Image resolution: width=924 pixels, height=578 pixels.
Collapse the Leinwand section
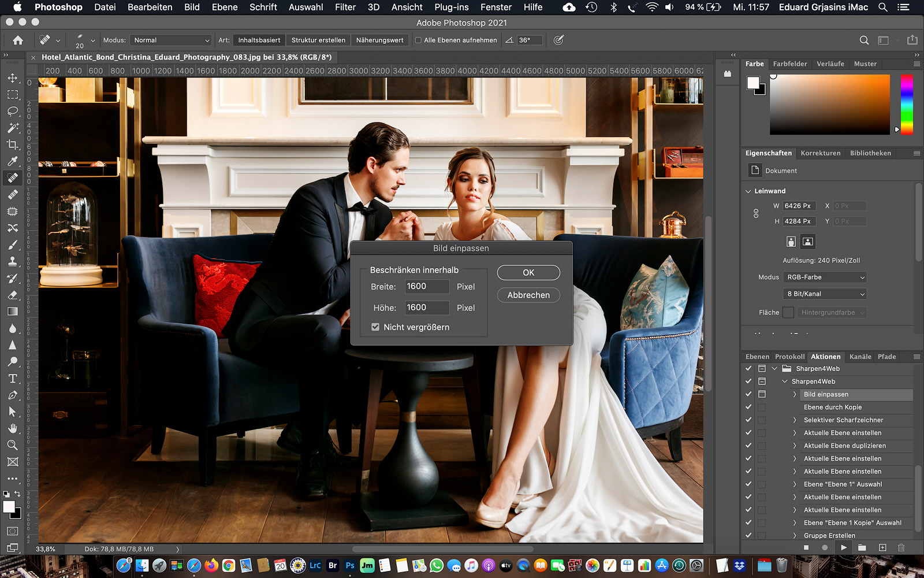point(748,191)
